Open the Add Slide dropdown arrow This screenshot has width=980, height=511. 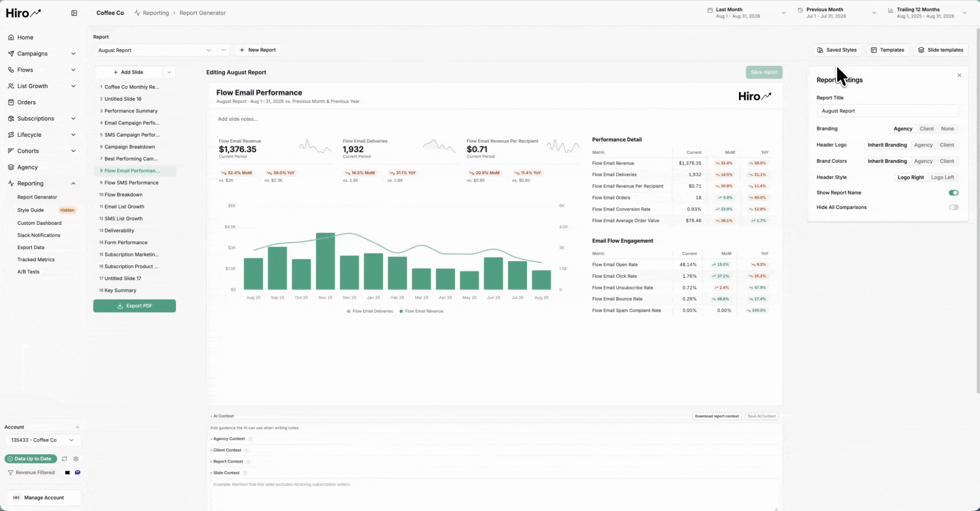coord(169,72)
